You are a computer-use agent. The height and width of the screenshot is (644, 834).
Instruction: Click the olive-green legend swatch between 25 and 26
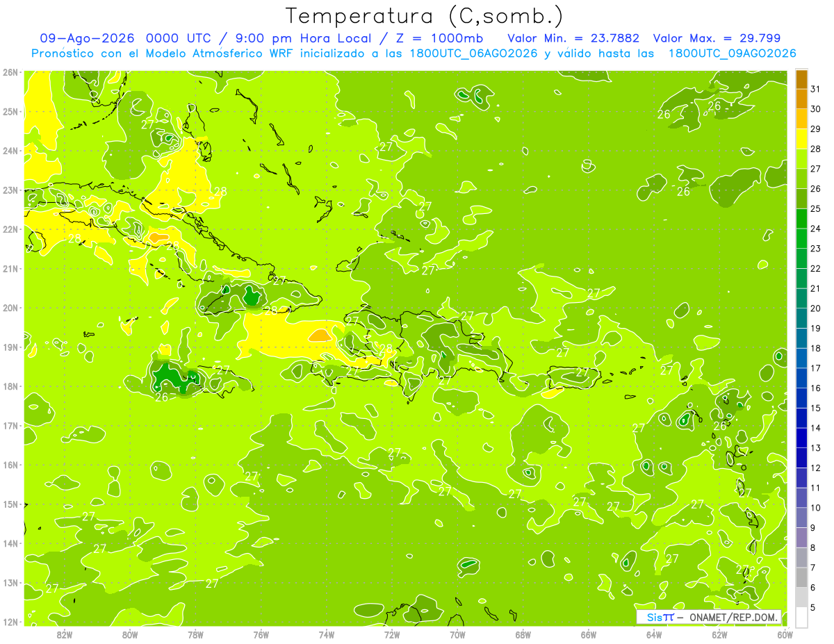tap(801, 199)
